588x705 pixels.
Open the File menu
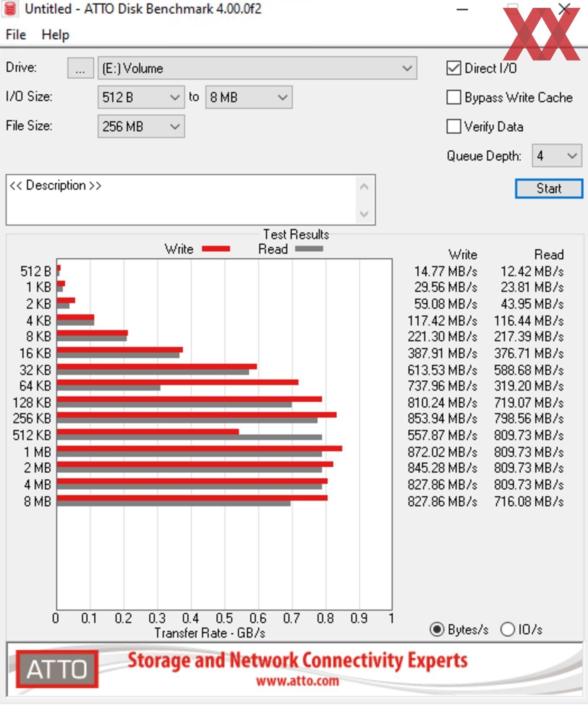(16, 35)
